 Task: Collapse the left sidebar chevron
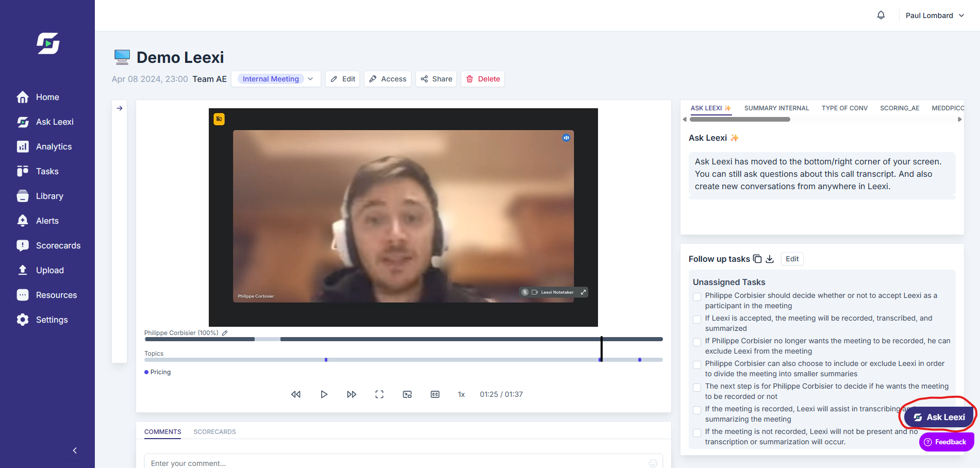(75, 450)
